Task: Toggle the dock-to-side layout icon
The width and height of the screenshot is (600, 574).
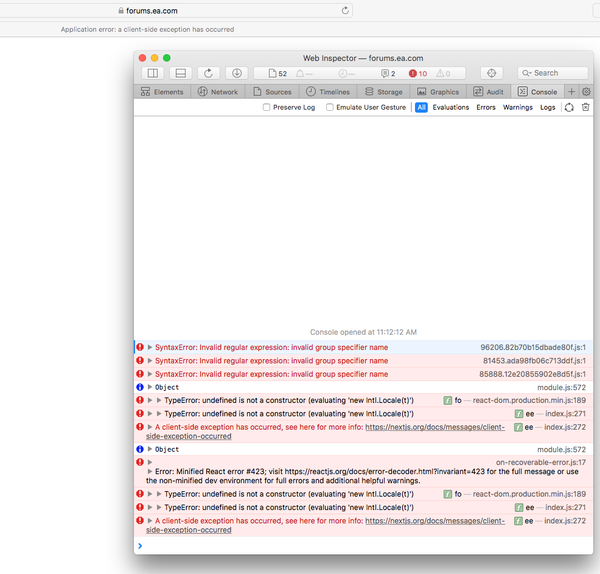Action: [x=153, y=73]
